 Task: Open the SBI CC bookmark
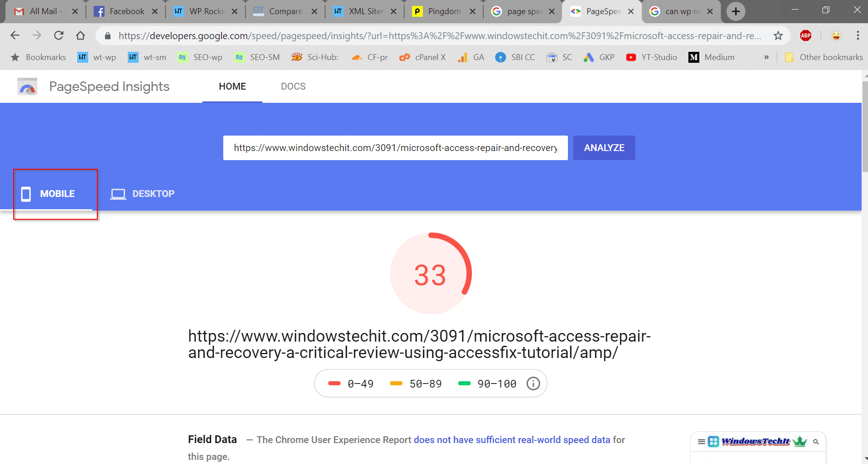point(515,57)
